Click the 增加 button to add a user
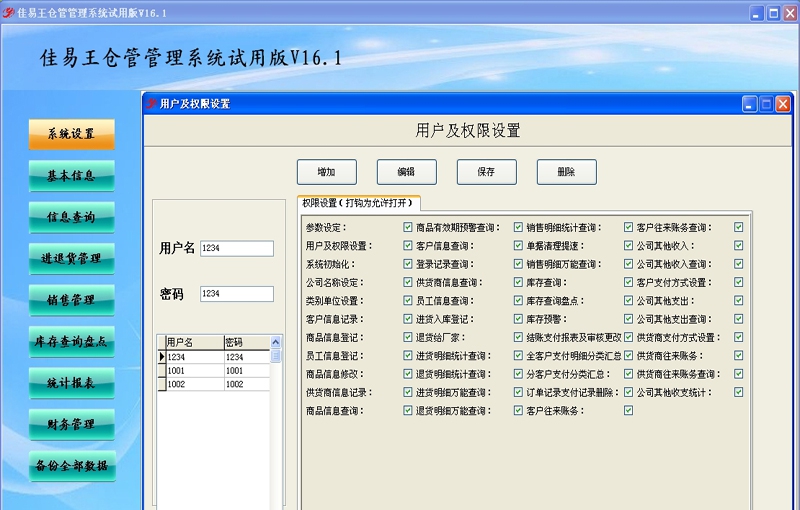The width and height of the screenshot is (800, 510). [x=327, y=172]
